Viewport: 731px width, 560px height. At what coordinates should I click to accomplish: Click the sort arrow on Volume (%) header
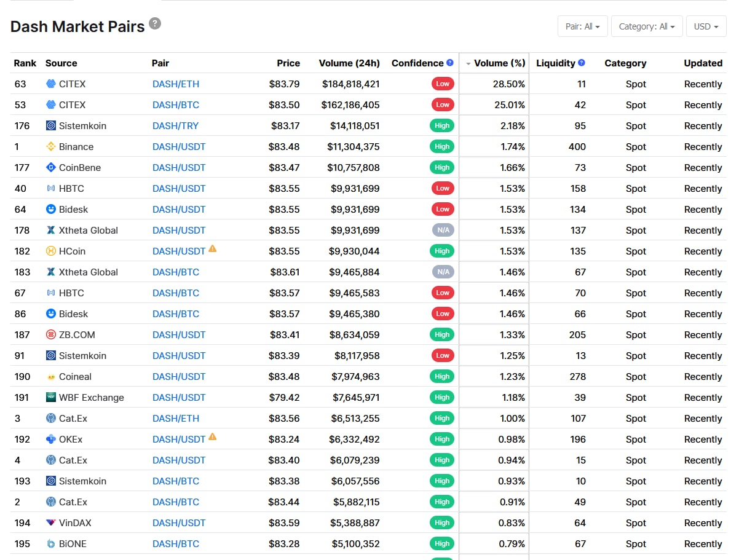pyautogui.click(x=468, y=63)
